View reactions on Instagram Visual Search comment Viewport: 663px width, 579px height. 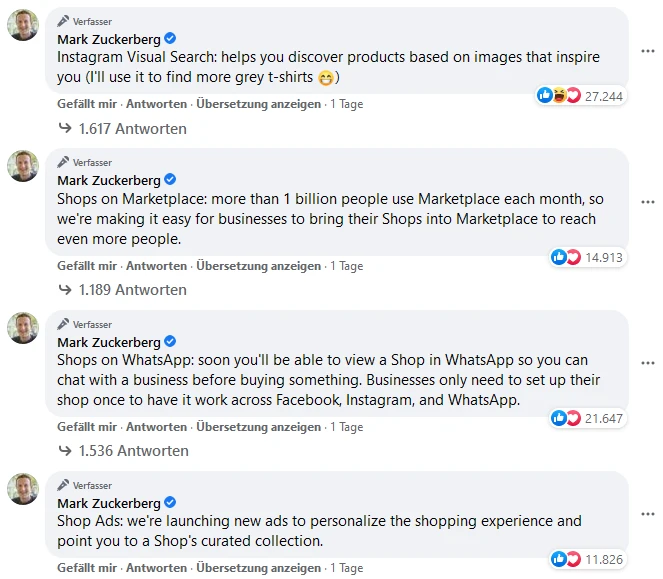580,96
